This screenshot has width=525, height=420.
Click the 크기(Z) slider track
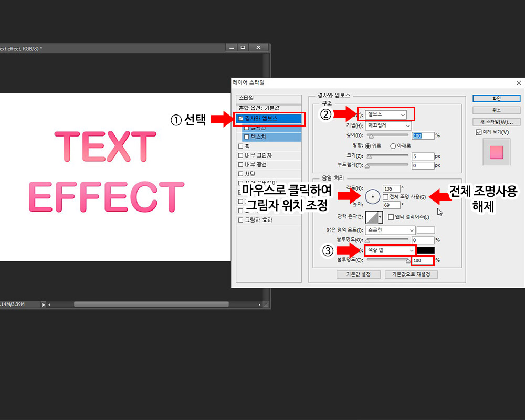(x=388, y=156)
